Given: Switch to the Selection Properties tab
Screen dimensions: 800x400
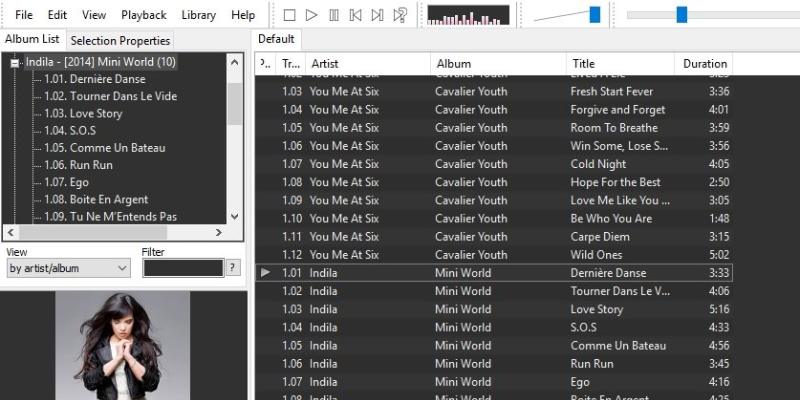Looking at the screenshot, I should point(120,40).
